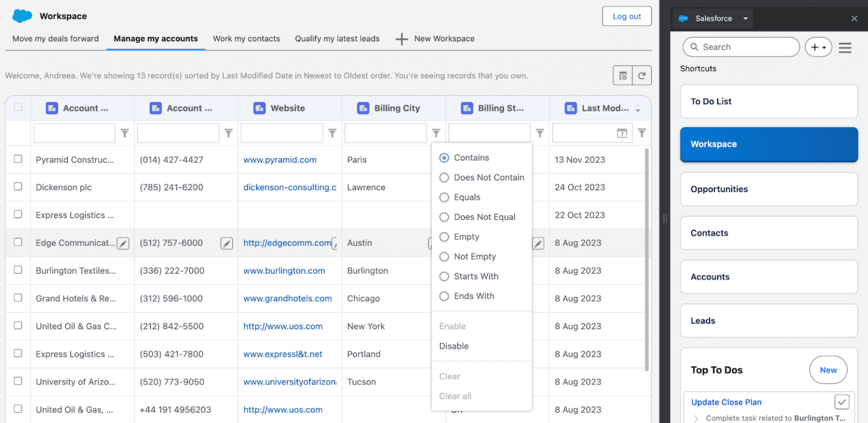Open the column settings table icon
The height and width of the screenshot is (423, 868).
tap(623, 76)
